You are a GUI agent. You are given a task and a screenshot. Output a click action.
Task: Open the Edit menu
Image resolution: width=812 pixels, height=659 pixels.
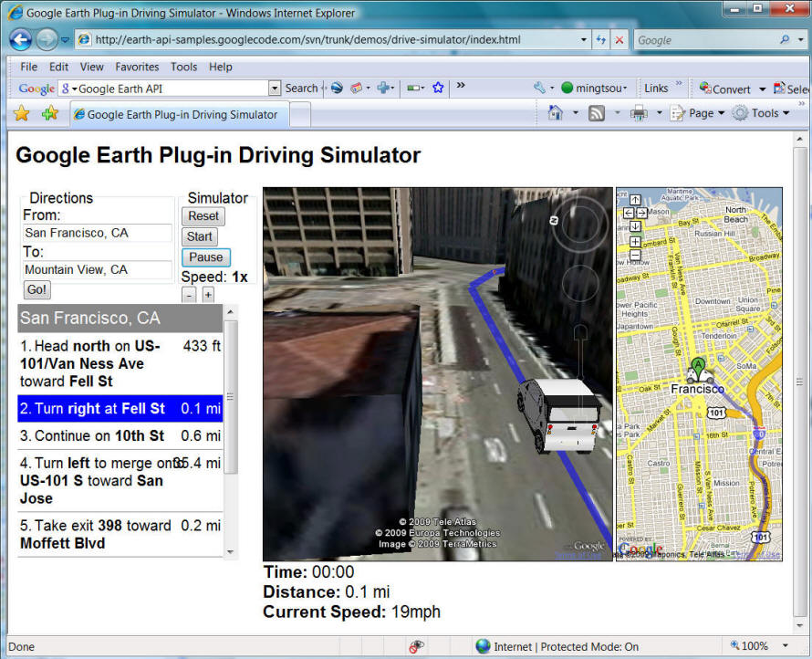[x=58, y=67]
